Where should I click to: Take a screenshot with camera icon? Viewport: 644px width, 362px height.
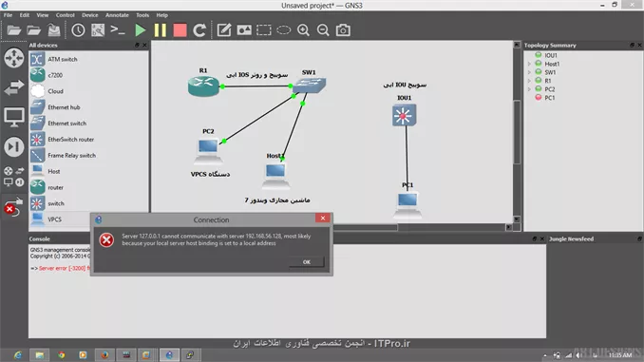(343, 30)
